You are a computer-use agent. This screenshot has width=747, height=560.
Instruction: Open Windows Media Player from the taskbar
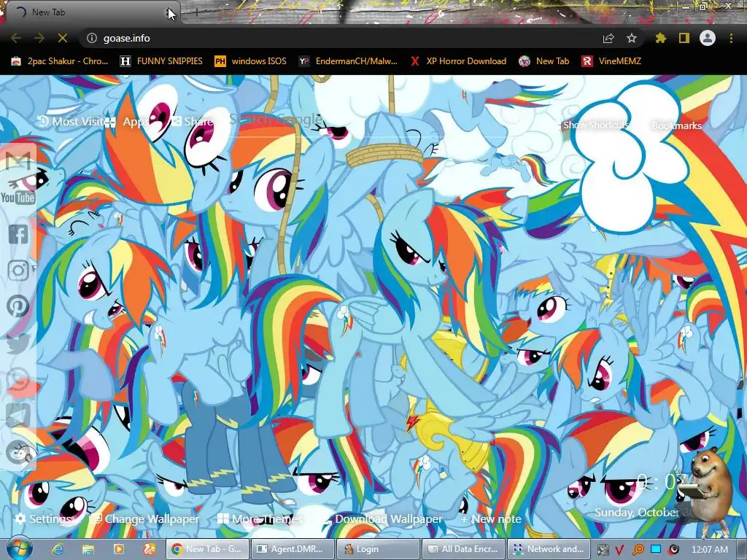point(119,549)
